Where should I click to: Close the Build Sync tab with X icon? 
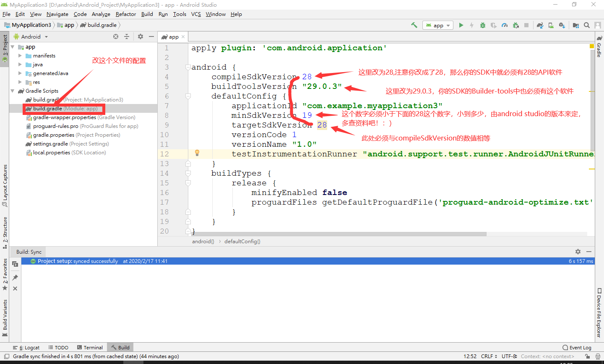tap(15, 289)
